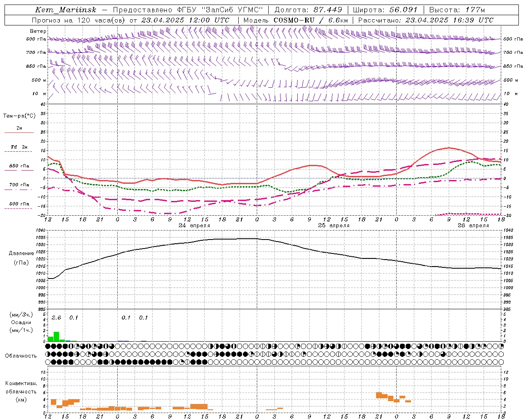The width and height of the screenshot is (525, 420).
Task: Select the text Предоставлено ФГБУ "ЗапСиб УГМС"
Action: point(188,10)
